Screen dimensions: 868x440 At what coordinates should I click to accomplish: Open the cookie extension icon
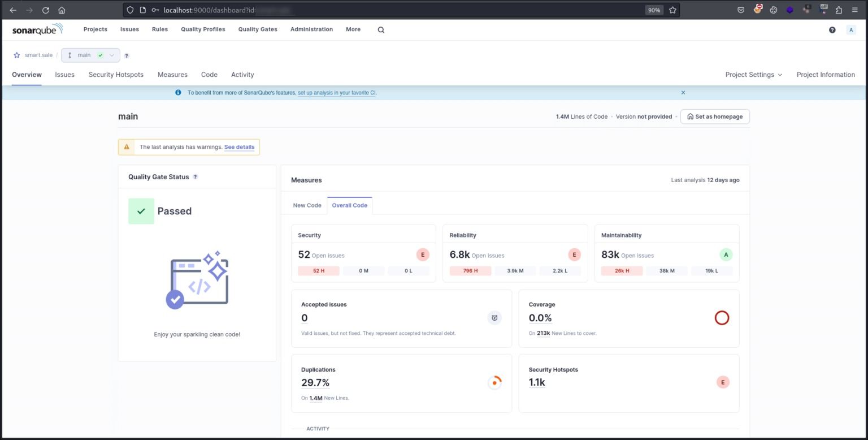click(774, 10)
